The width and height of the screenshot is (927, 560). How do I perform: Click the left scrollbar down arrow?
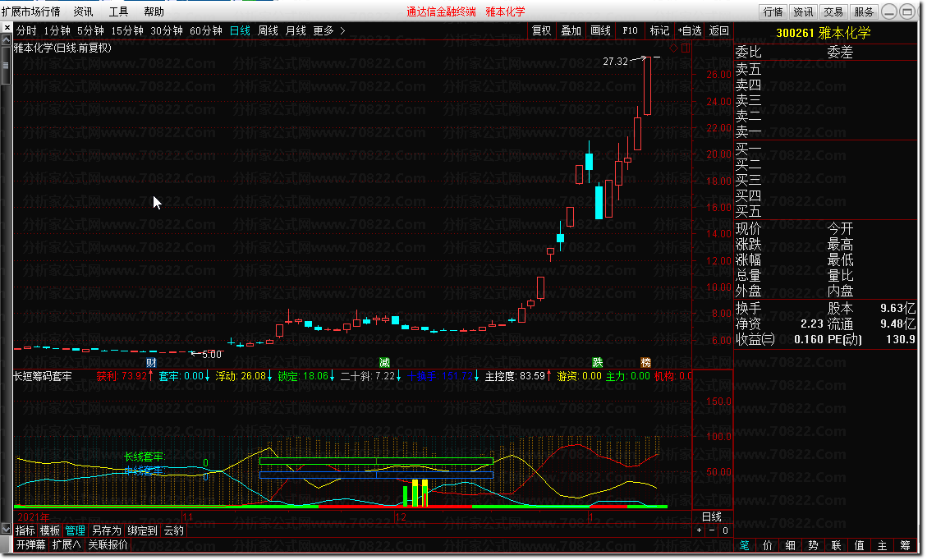point(6,529)
